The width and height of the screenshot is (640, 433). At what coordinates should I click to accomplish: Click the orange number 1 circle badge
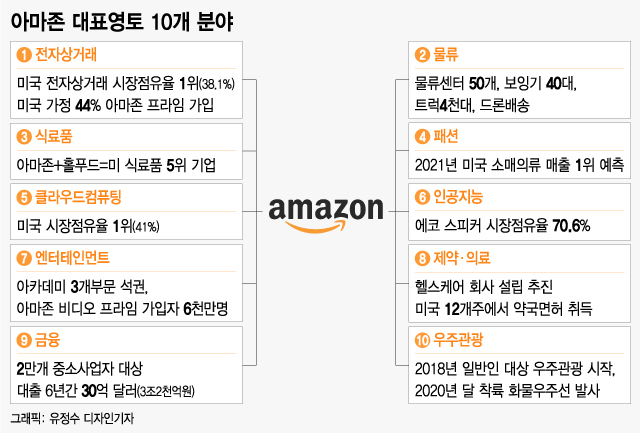point(23,53)
